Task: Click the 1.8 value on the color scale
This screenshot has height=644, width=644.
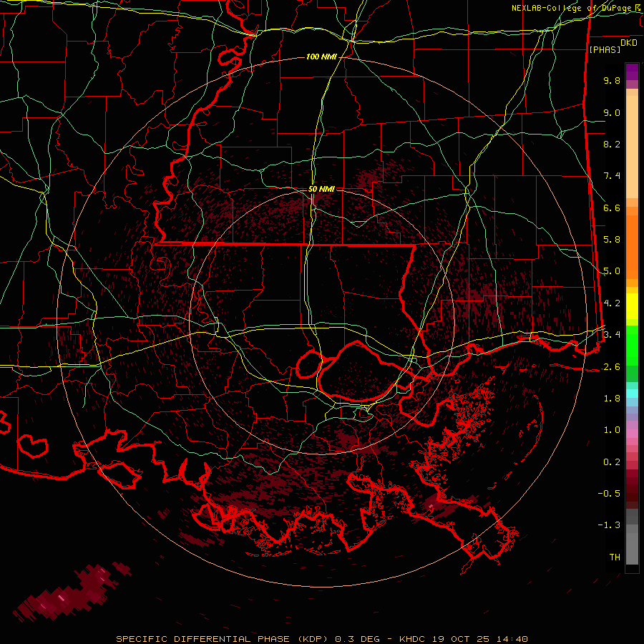Action: (612, 399)
